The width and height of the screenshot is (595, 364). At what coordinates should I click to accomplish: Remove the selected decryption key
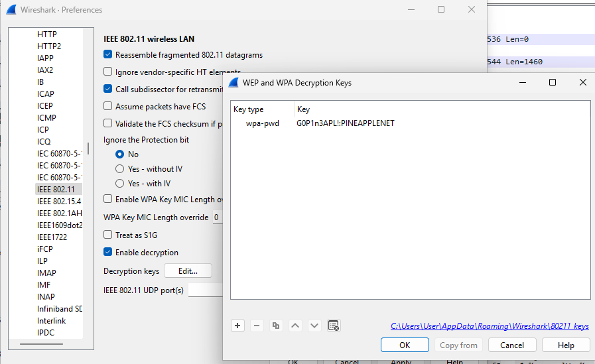click(x=257, y=326)
